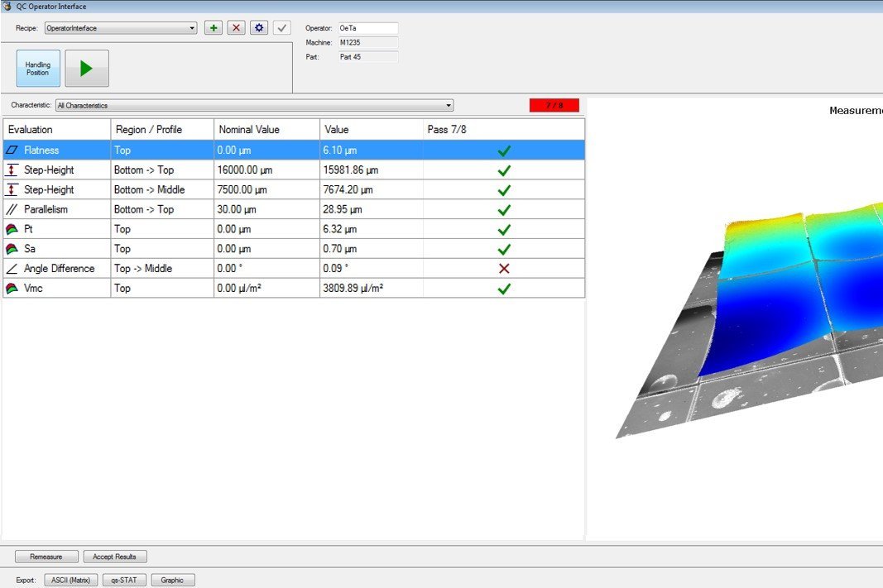Click the Sa roughness icon

point(12,249)
